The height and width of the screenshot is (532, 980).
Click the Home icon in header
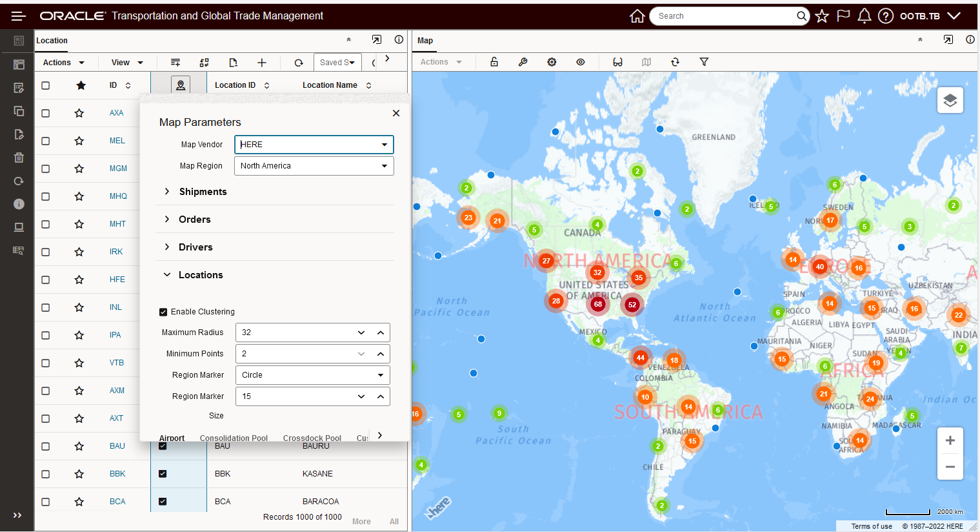(637, 16)
